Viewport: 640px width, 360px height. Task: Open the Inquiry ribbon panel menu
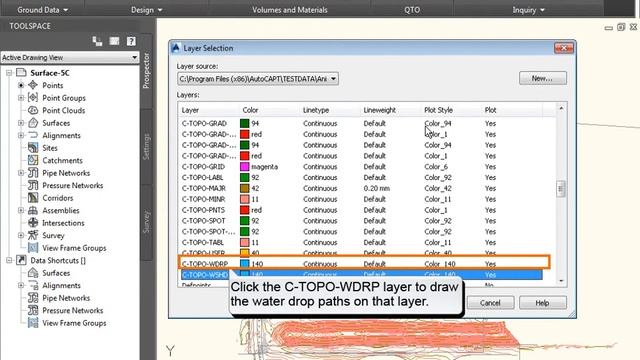point(529,10)
